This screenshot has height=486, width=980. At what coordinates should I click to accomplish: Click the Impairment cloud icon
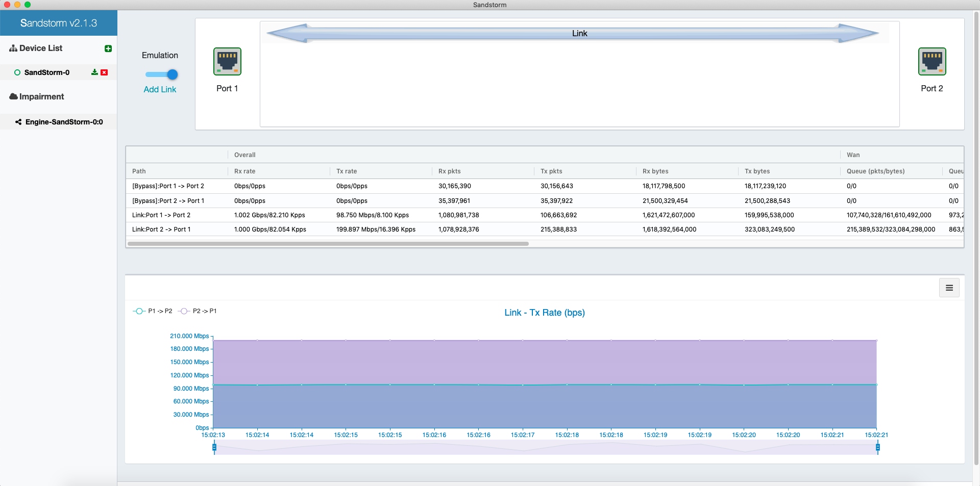tap(14, 96)
